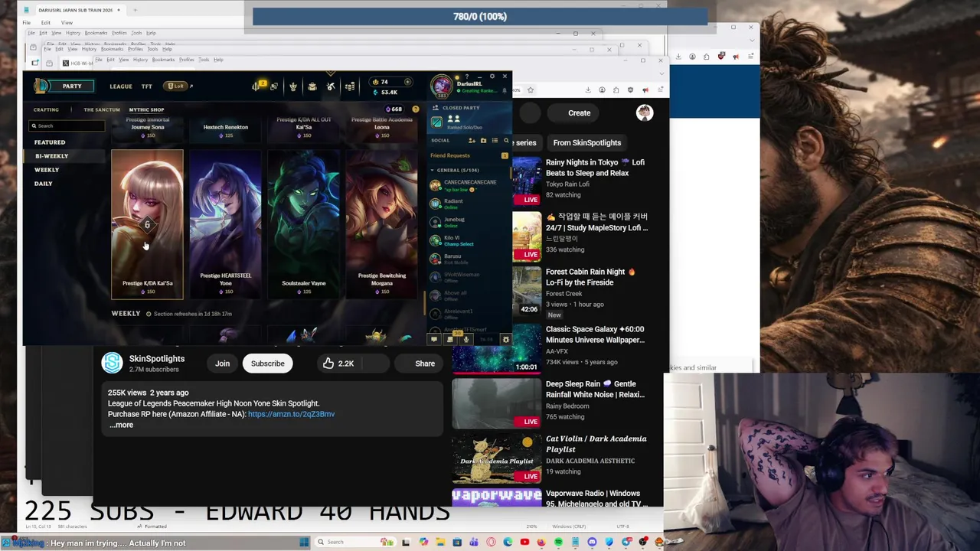Open the Forest Cabin Rain Night video thumbnail
The image size is (980, 551).
pyautogui.click(x=526, y=290)
